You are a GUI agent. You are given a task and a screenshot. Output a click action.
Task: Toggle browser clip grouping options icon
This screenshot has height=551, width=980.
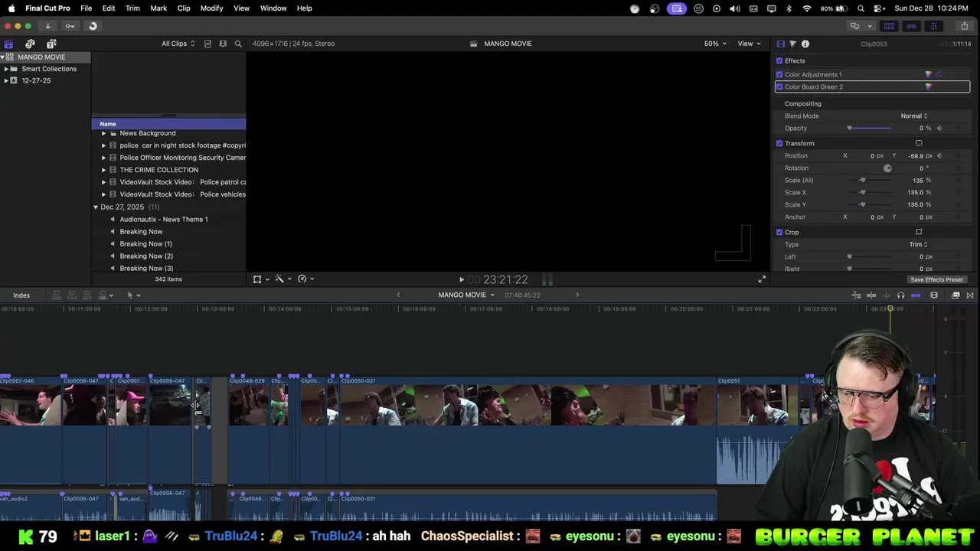[x=207, y=44]
